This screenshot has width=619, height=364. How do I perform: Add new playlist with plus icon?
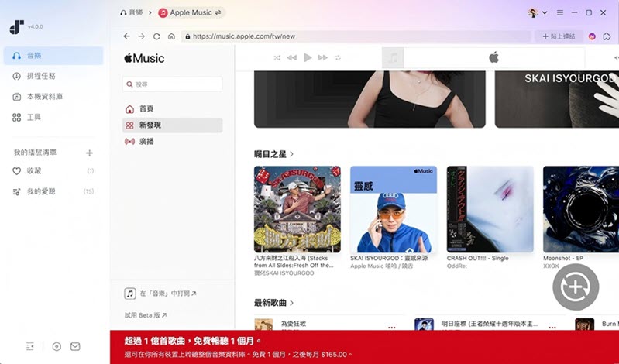click(x=90, y=153)
